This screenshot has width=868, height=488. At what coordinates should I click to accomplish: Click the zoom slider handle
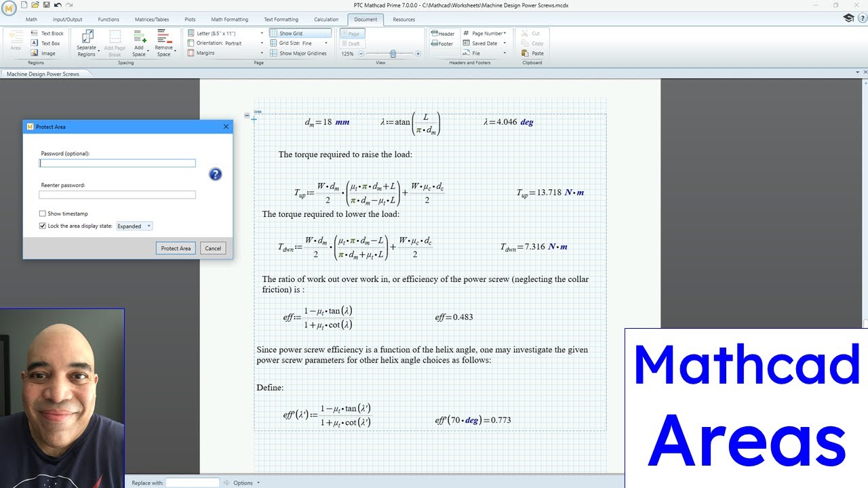click(x=393, y=53)
